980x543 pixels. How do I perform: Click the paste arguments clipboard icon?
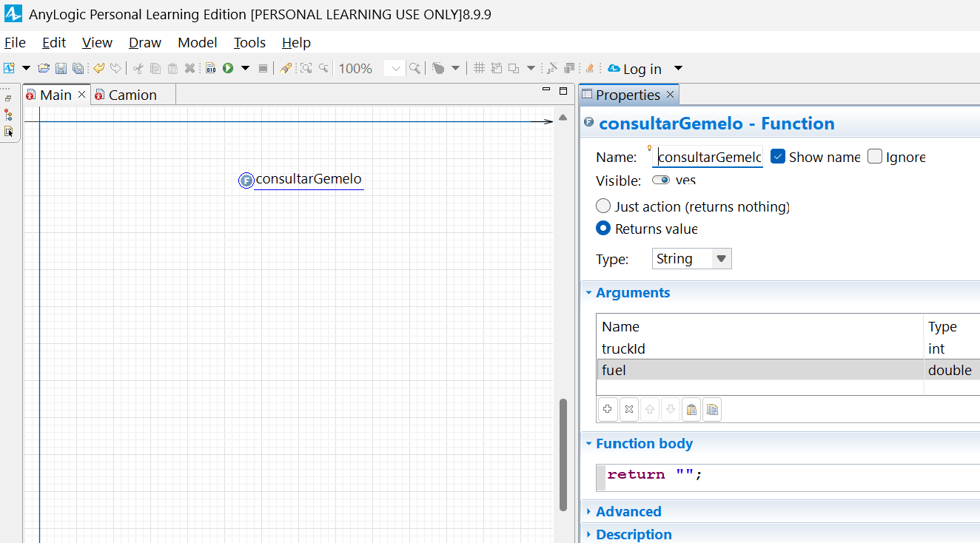(691, 409)
